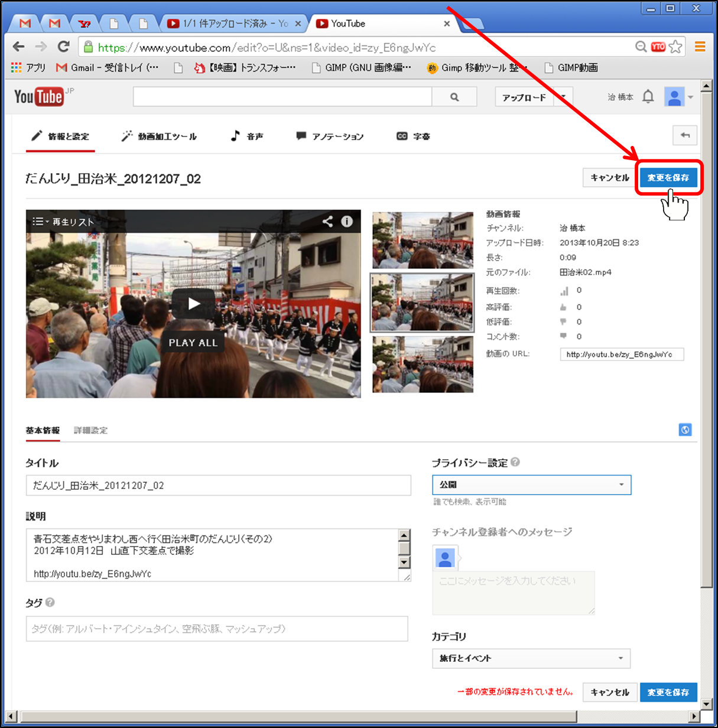The height and width of the screenshot is (728, 718).
Task: Expand the arrow next to アップロード button
Action: (x=563, y=97)
